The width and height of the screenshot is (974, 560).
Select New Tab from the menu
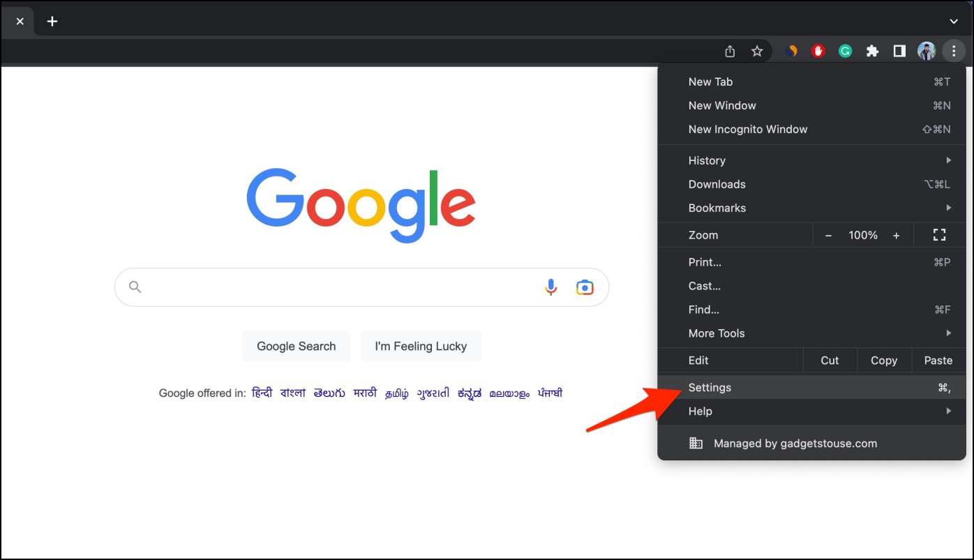[x=811, y=82]
